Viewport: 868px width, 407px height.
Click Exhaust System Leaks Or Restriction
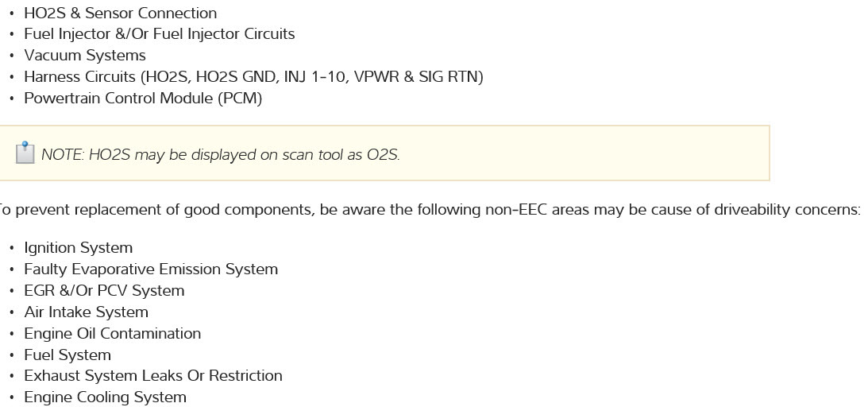coord(153,376)
